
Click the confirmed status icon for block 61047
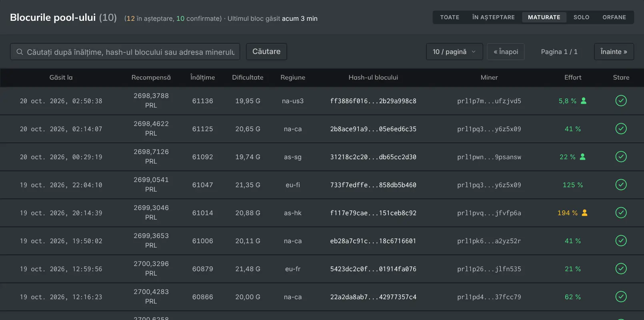pyautogui.click(x=621, y=185)
